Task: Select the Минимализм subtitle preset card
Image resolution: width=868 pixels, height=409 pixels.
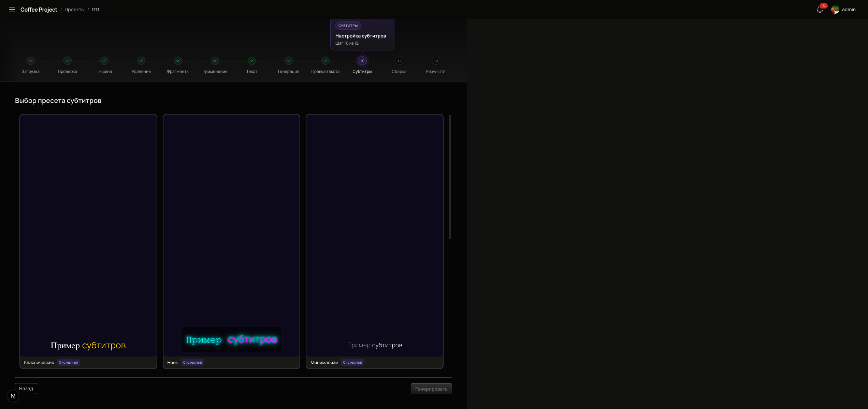Action: tap(375, 239)
